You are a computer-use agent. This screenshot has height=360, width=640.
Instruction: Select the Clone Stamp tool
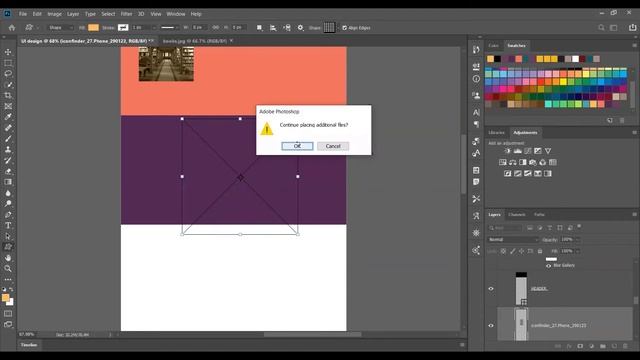(8, 149)
